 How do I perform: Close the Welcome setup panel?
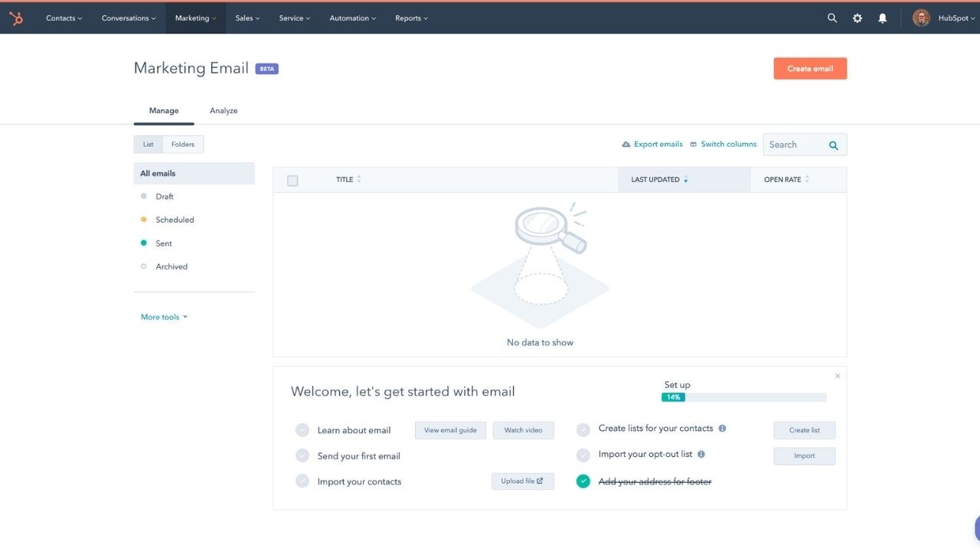point(838,376)
